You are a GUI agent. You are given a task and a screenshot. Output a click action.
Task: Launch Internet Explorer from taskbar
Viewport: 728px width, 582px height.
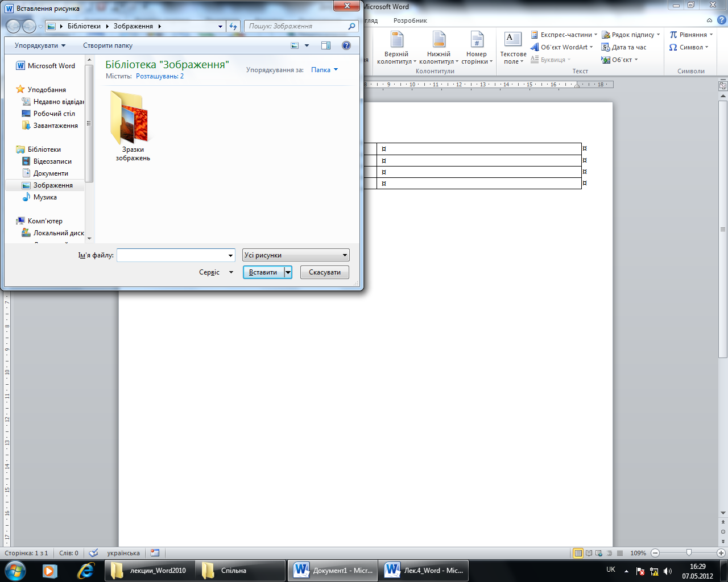(x=85, y=570)
